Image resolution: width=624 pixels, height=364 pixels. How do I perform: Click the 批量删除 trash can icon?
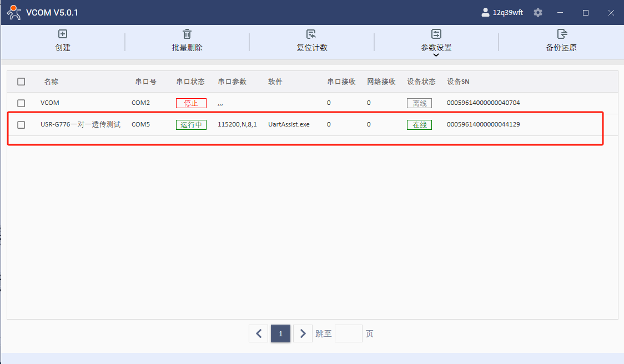coord(187,34)
